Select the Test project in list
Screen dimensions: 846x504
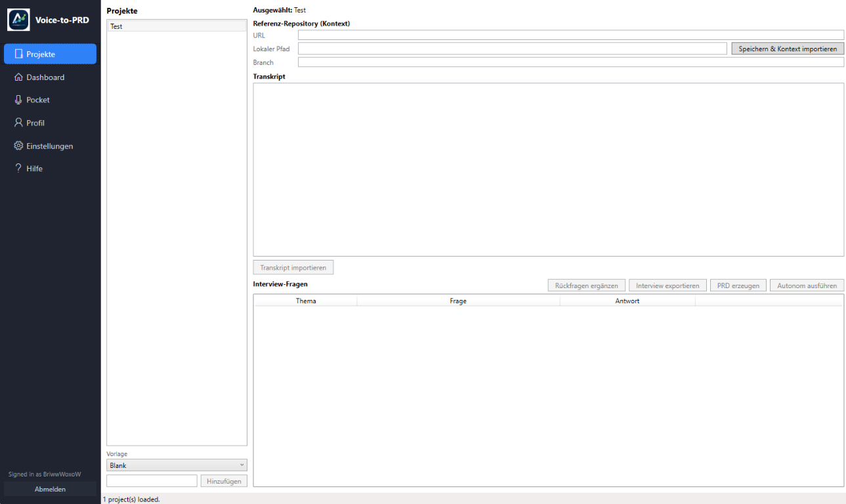[177, 26]
